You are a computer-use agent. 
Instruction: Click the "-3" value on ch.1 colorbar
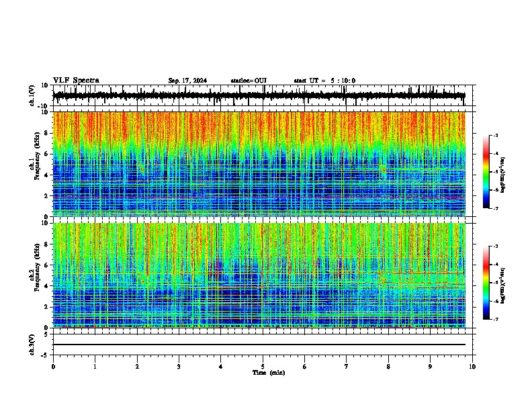496,135
